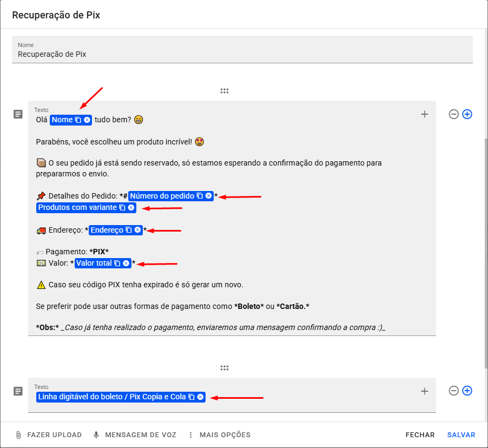Grab drag handle above first text block

click(225, 91)
